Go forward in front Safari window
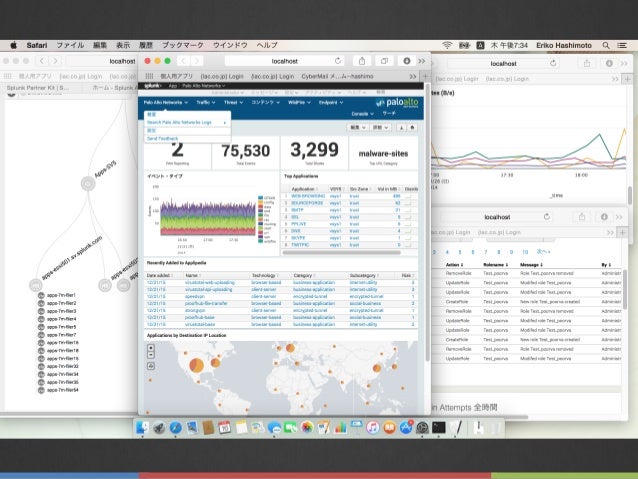Screen dimensions: 638x479 click(x=197, y=61)
